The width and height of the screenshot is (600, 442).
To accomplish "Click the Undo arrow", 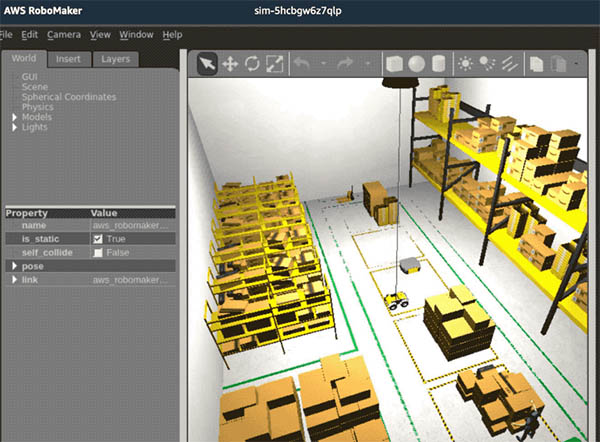I will click(x=302, y=63).
